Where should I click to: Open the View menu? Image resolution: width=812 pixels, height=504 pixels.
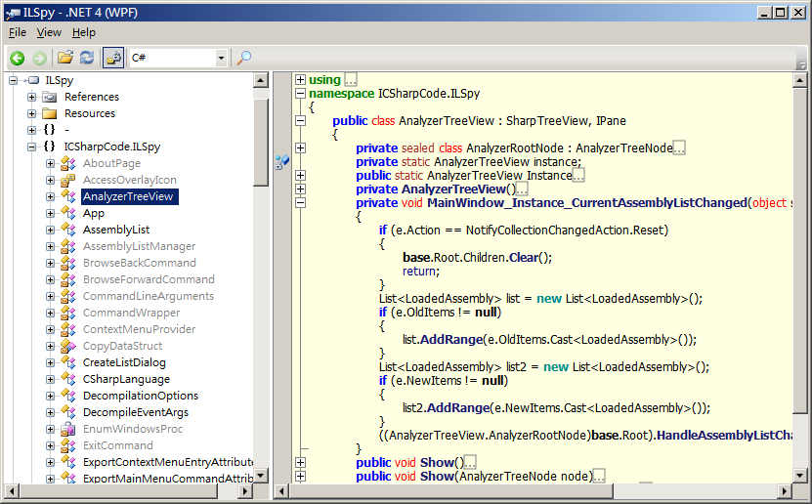pos(49,32)
